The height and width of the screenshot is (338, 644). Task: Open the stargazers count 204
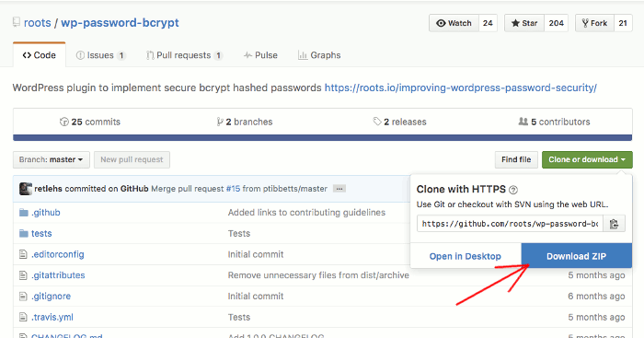point(556,23)
